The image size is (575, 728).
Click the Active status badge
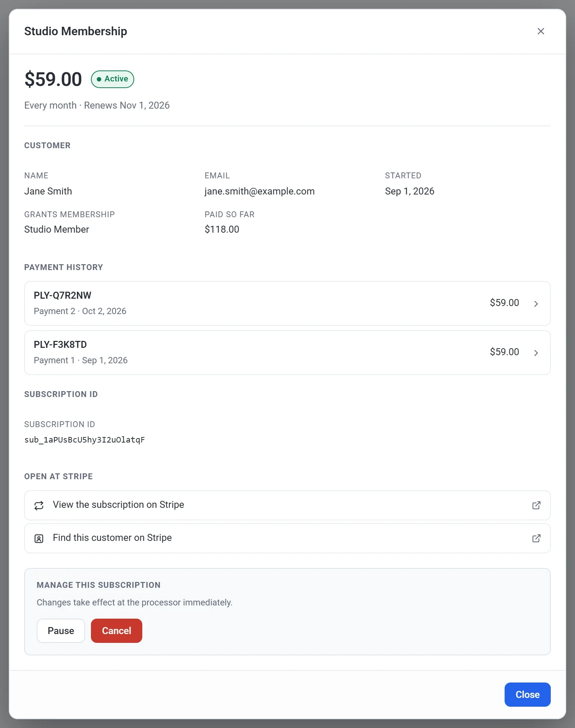[x=113, y=79]
